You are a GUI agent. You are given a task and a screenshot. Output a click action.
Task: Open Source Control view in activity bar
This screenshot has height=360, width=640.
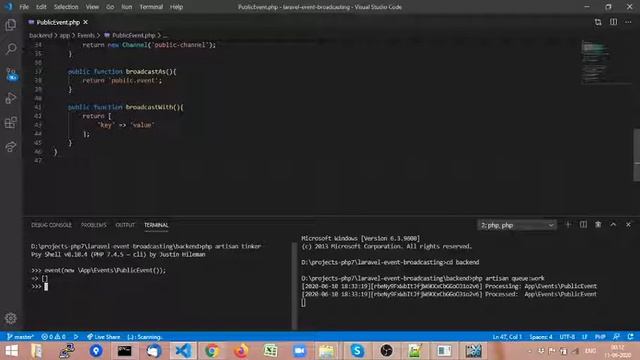pyautogui.click(x=11, y=74)
